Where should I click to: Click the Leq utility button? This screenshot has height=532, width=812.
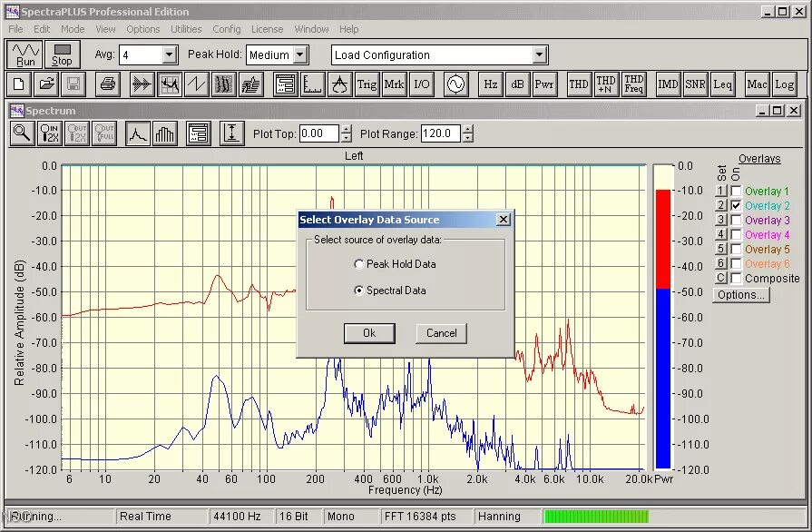pos(722,84)
